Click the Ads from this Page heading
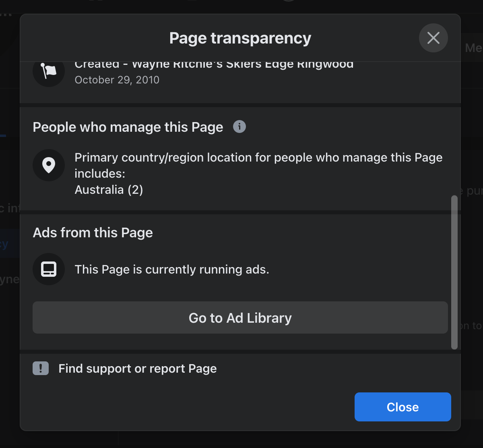This screenshot has width=483, height=448. pyautogui.click(x=93, y=233)
